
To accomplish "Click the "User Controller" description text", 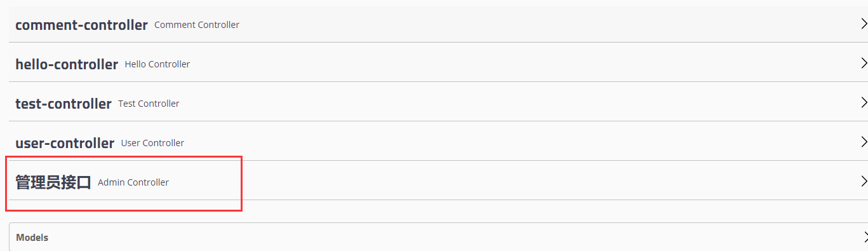I will (152, 143).
